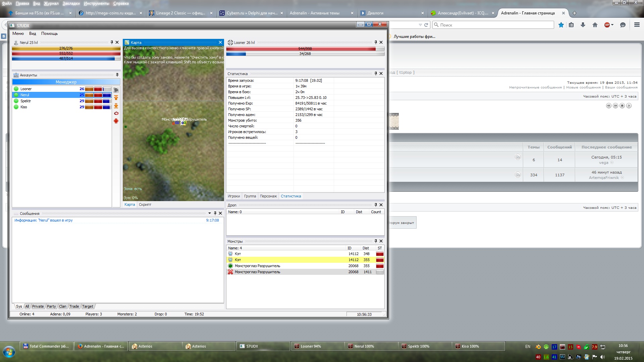Viewport: 644px width, 362px height.
Task: Pin the Аккаунты panel
Action: [x=117, y=75]
